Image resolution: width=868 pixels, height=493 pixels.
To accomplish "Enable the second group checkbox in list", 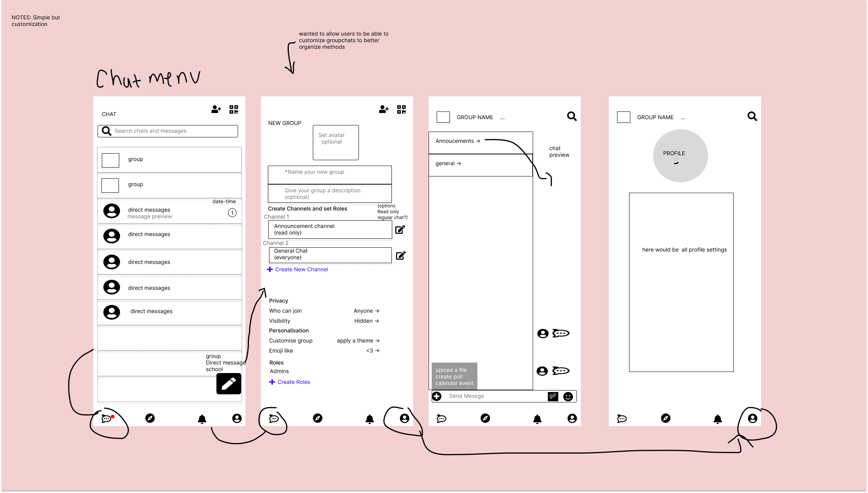I will coord(110,184).
